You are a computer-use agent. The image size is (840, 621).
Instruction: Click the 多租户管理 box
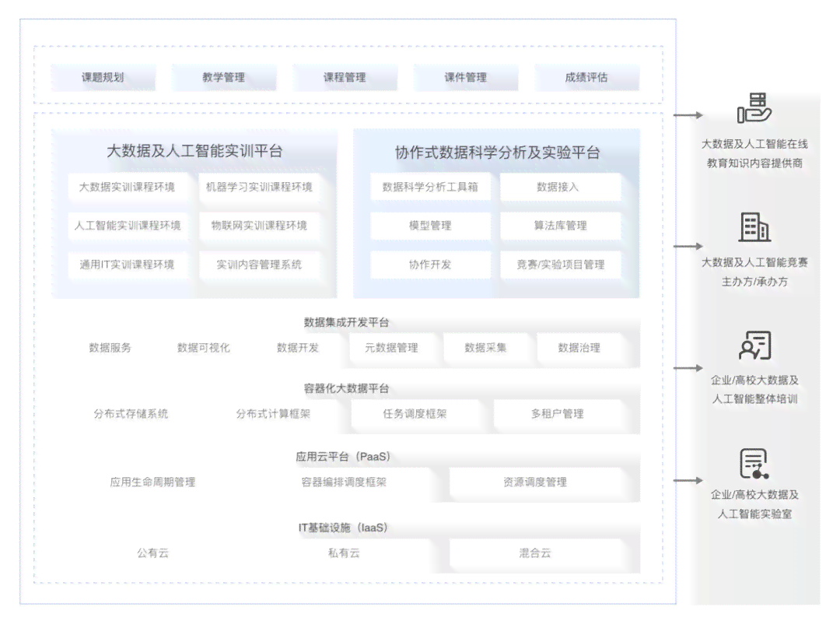pyautogui.click(x=558, y=414)
